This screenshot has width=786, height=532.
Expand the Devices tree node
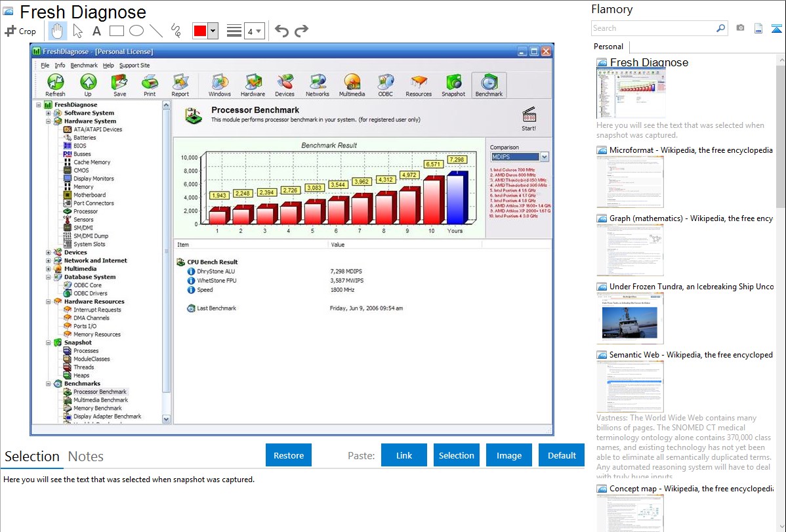coord(49,252)
